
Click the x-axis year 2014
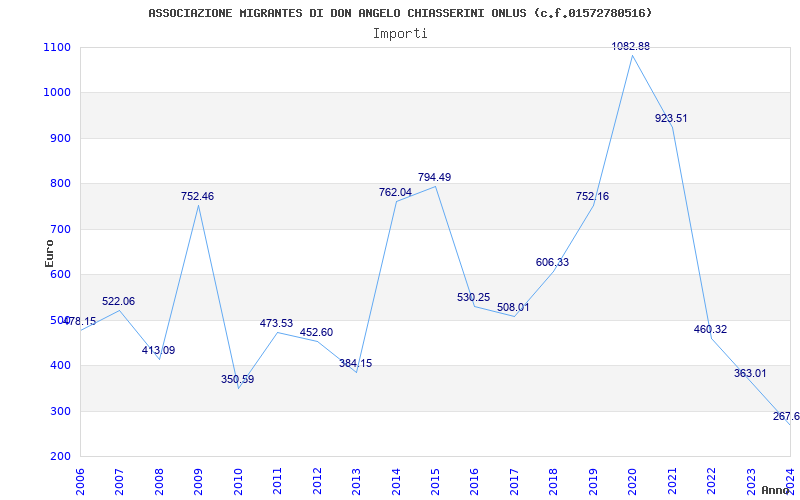[x=395, y=481]
